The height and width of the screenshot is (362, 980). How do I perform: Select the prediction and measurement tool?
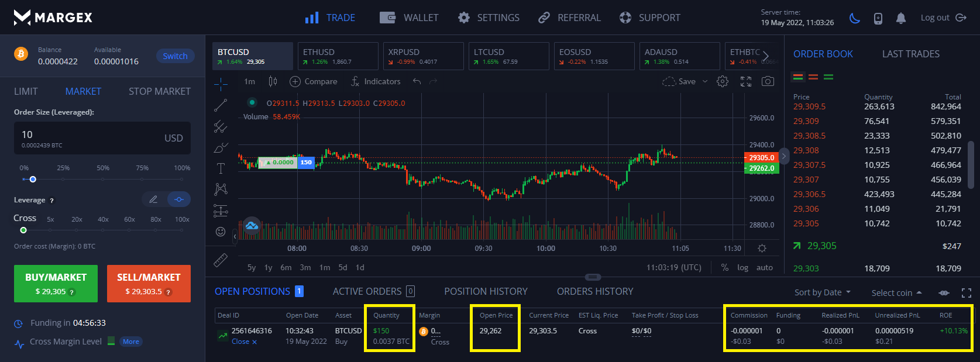[221, 211]
